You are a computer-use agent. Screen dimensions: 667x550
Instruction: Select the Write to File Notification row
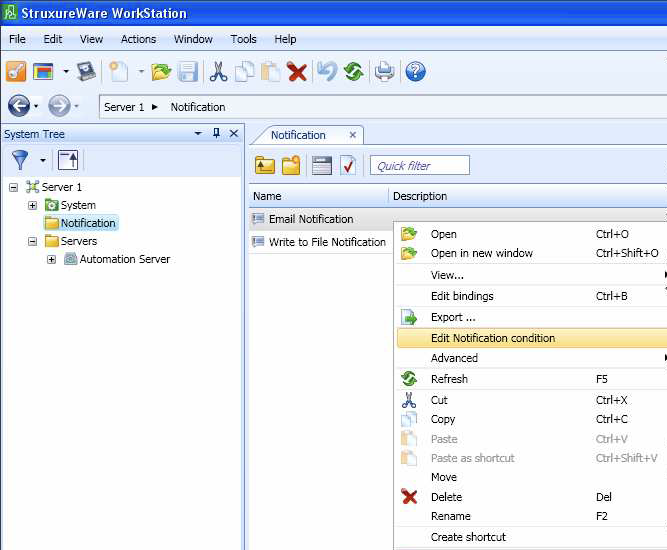point(320,242)
